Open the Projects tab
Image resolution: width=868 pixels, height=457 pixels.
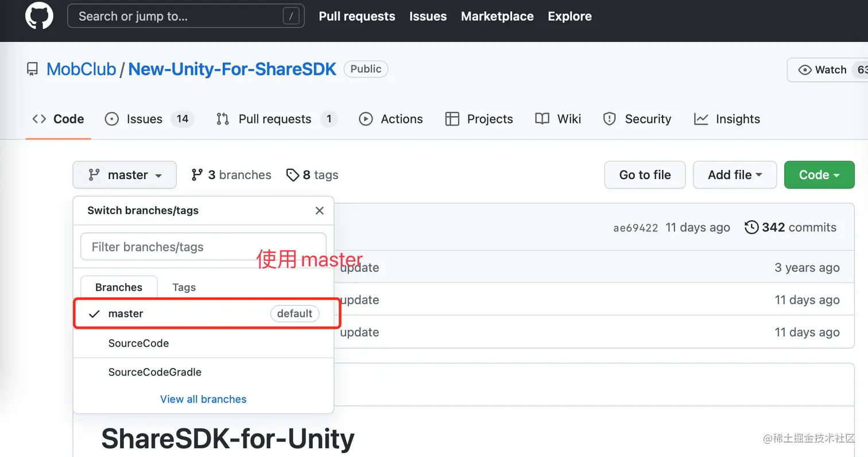[x=479, y=119]
